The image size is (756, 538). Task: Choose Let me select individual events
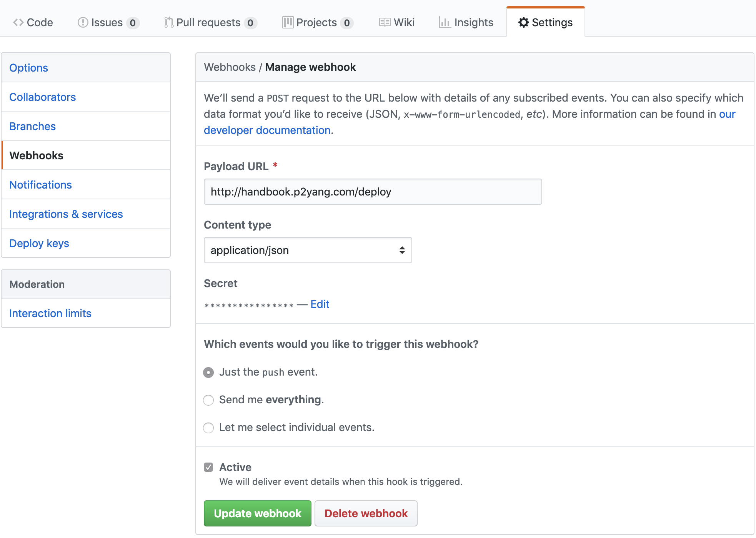tap(208, 428)
